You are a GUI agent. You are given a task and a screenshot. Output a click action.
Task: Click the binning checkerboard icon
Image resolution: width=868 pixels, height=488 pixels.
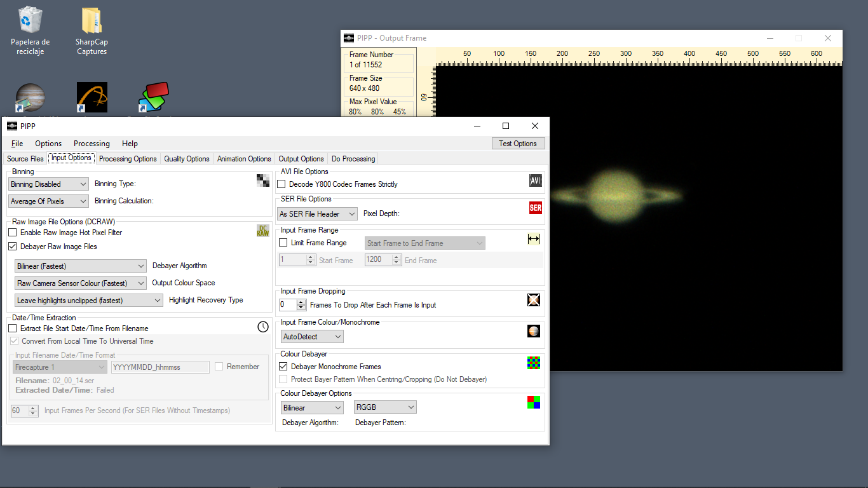click(262, 180)
